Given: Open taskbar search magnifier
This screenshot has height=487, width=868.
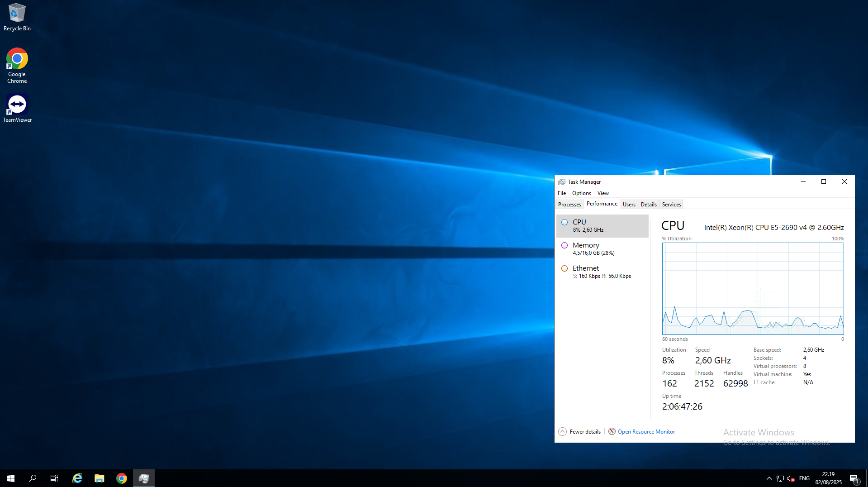Looking at the screenshot, I should pos(33,478).
